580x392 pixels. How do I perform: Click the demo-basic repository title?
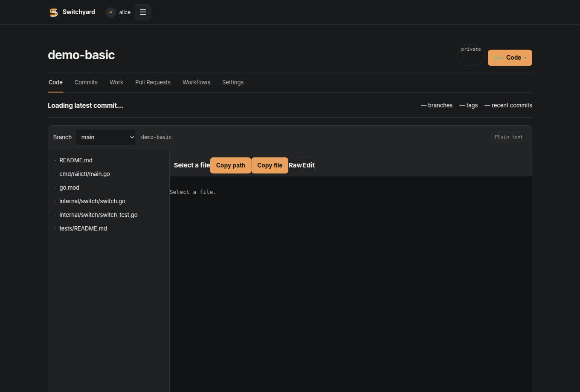click(x=81, y=55)
